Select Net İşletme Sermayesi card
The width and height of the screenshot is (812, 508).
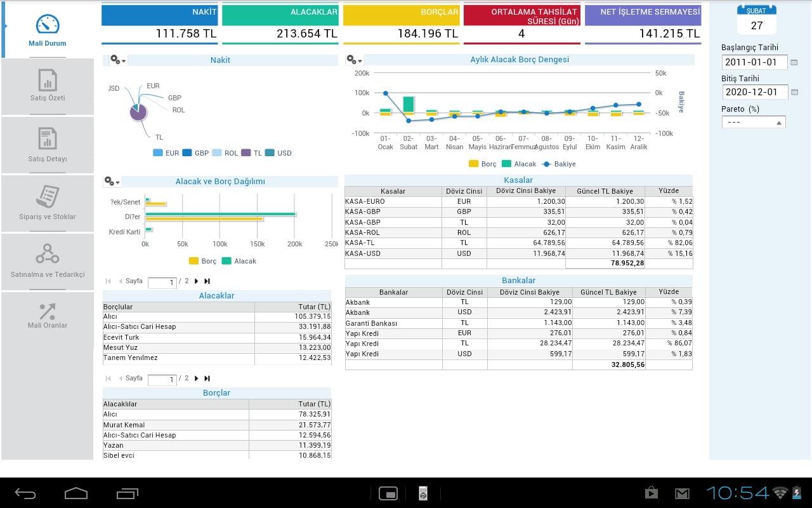point(643,24)
